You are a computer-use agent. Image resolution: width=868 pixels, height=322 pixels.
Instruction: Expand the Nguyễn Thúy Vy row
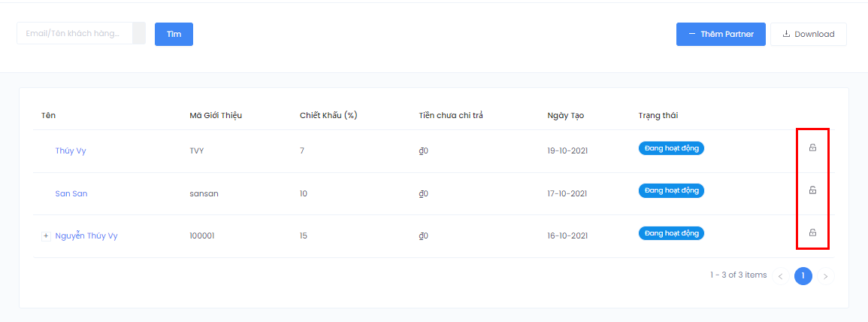(x=46, y=235)
